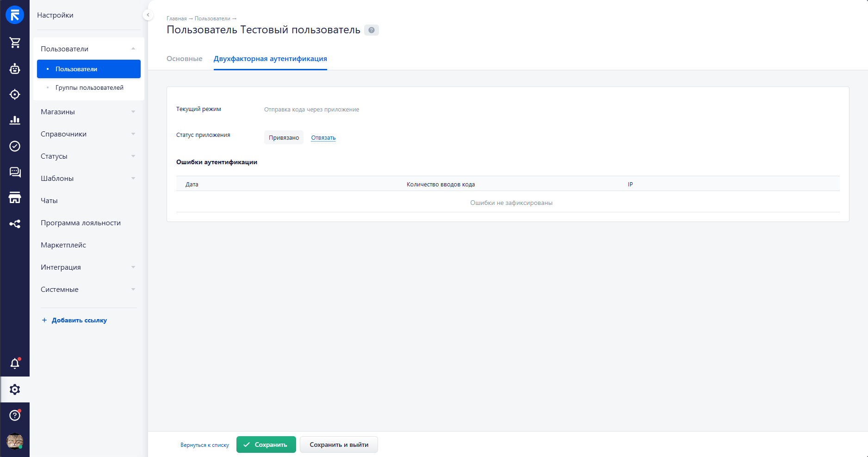
Task: Click the Отвязать link
Action: coord(323,138)
